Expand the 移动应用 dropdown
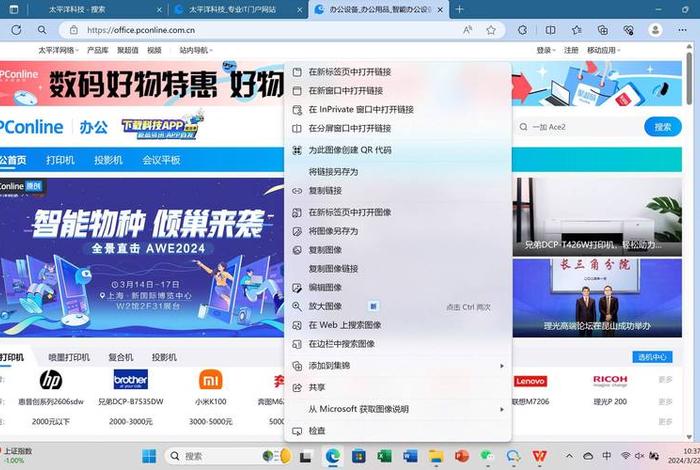700x470 pixels. tap(604, 50)
